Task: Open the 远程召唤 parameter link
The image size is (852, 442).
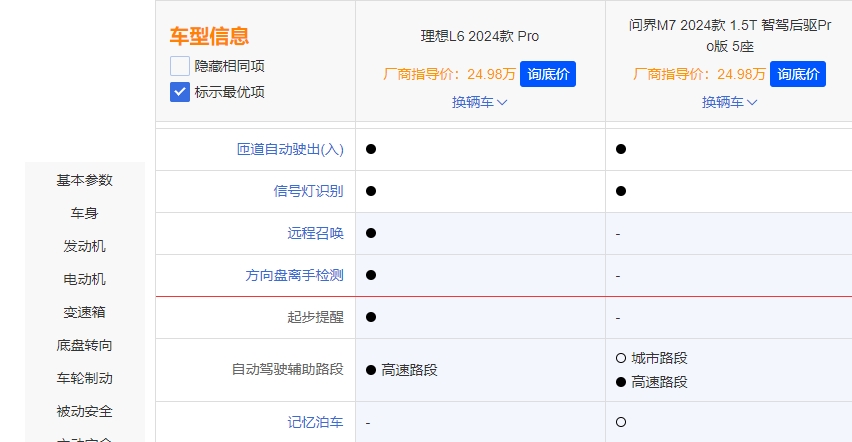Action: [x=315, y=233]
